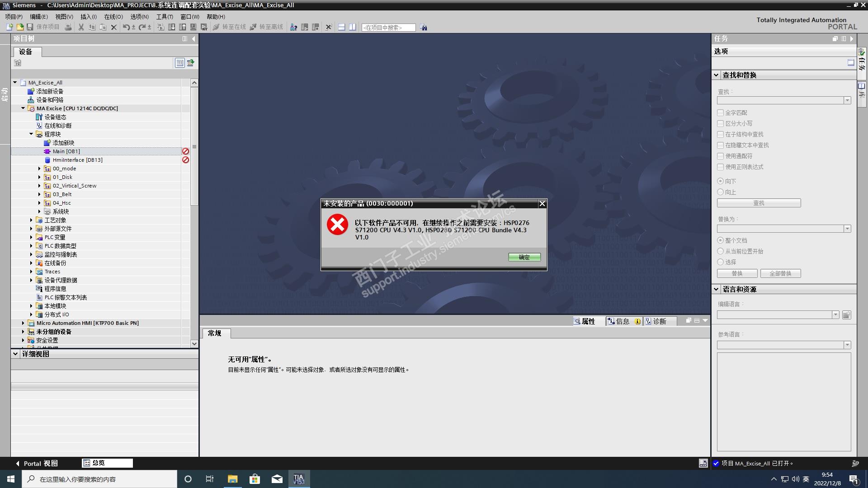Viewport: 868px width, 488px height.
Task: Switch to Portal 视图
Action: [36, 463]
